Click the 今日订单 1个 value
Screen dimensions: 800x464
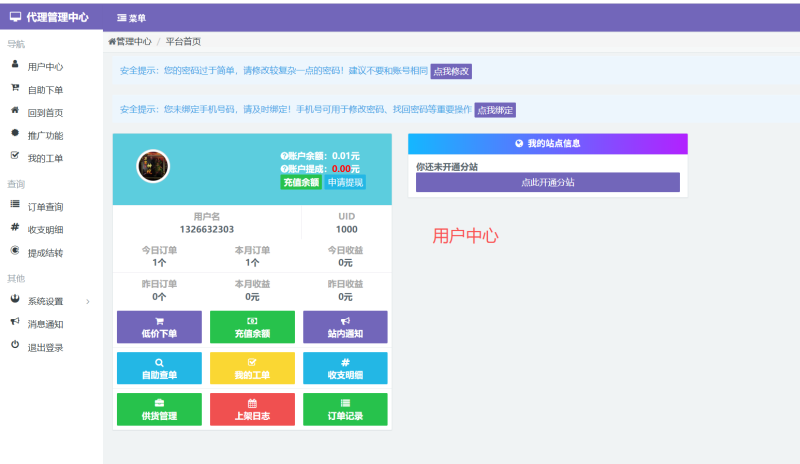(159, 262)
